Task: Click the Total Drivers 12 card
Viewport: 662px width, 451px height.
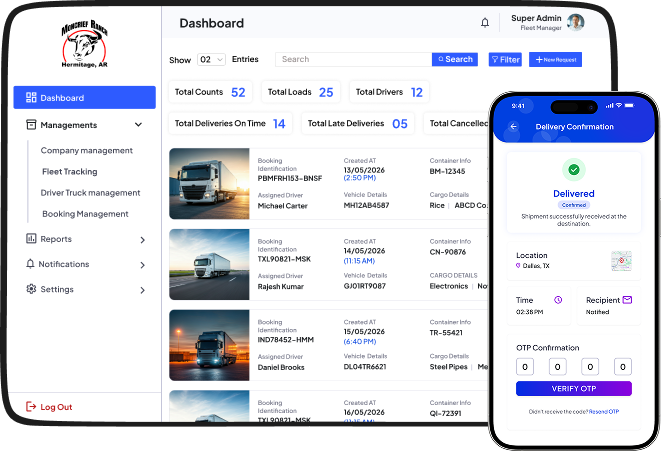Action: click(x=389, y=92)
